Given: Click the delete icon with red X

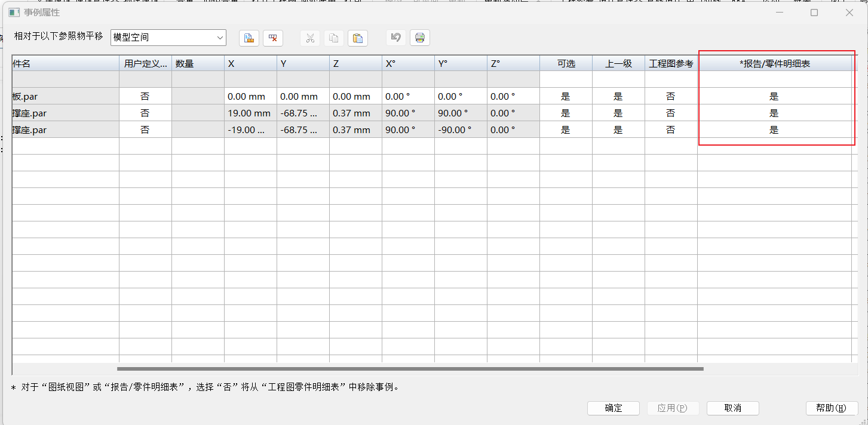Looking at the screenshot, I should coord(273,38).
